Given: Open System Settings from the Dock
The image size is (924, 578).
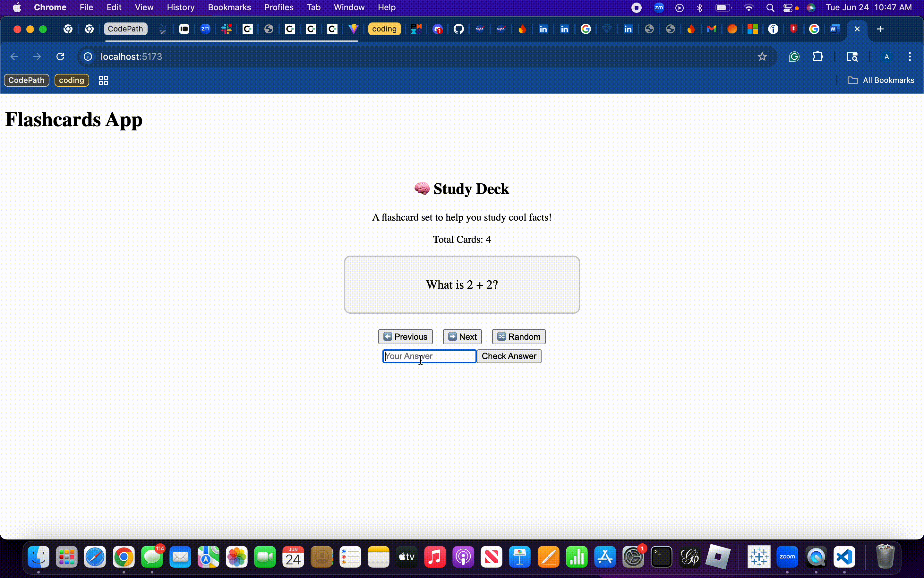Looking at the screenshot, I should click(633, 556).
